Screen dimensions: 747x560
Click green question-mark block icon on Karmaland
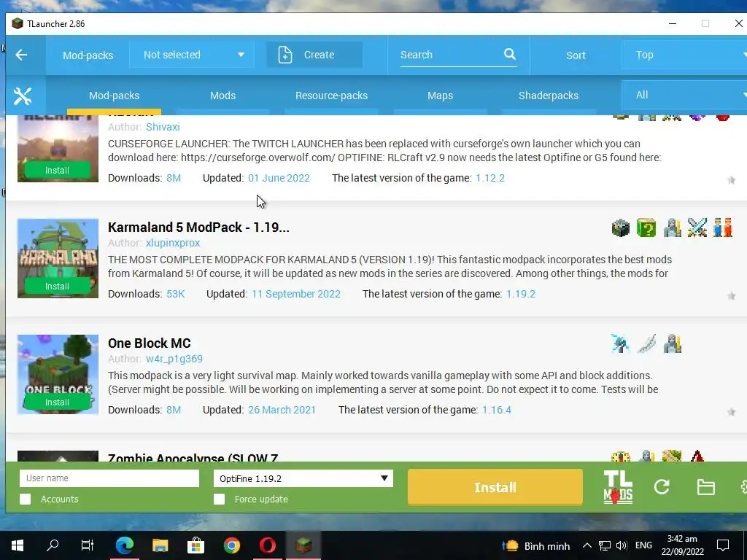(x=646, y=228)
